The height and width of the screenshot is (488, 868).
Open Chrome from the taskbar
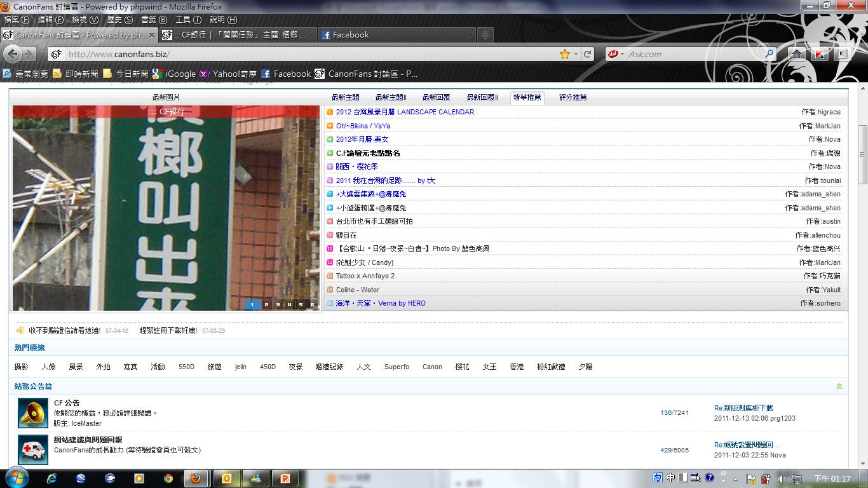pos(168,478)
